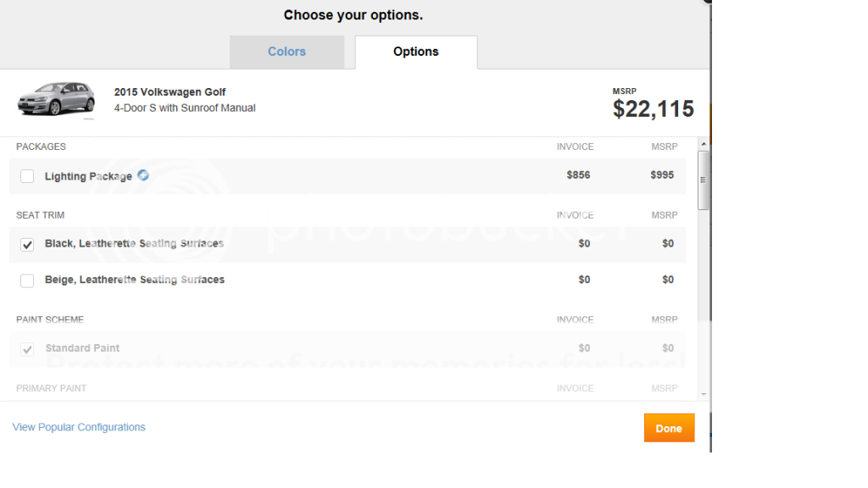The width and height of the screenshot is (868, 488).
Task: Click the scrollbar up arrow
Action: (704, 145)
